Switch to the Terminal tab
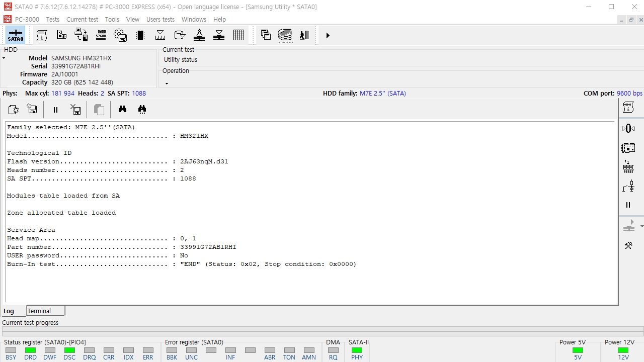644x362 pixels. [46, 311]
